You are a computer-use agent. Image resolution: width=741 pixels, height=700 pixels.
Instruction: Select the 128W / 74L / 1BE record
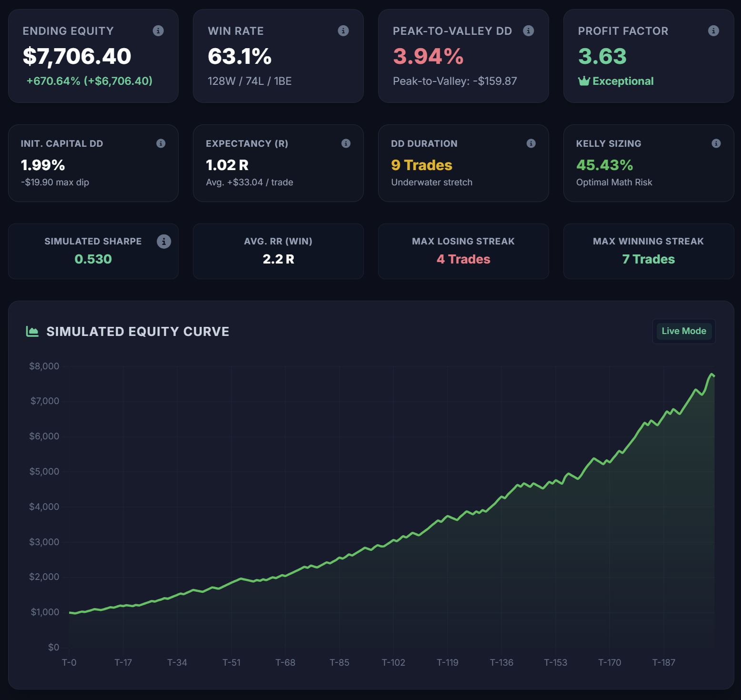click(250, 81)
